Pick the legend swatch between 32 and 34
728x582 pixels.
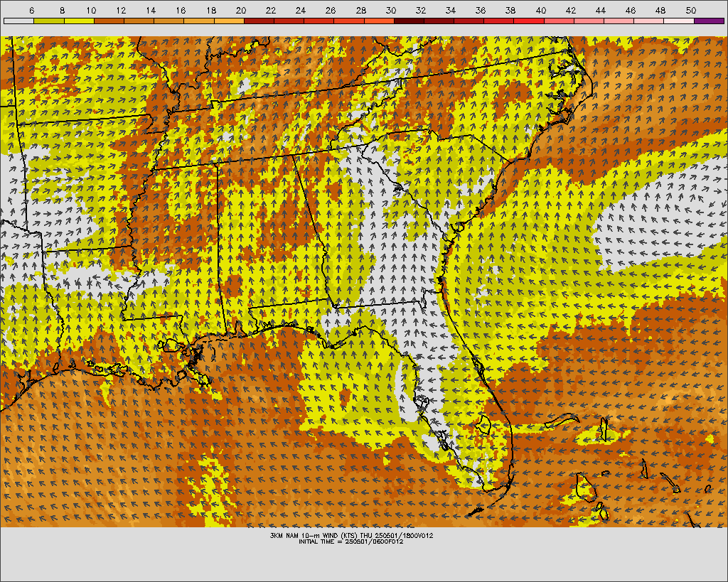pos(439,21)
